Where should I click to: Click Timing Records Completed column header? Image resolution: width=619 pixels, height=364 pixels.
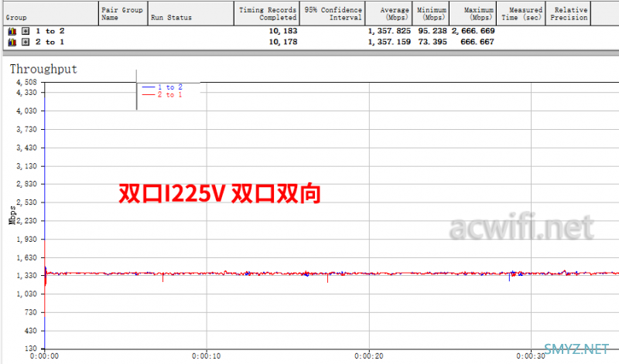coord(267,14)
